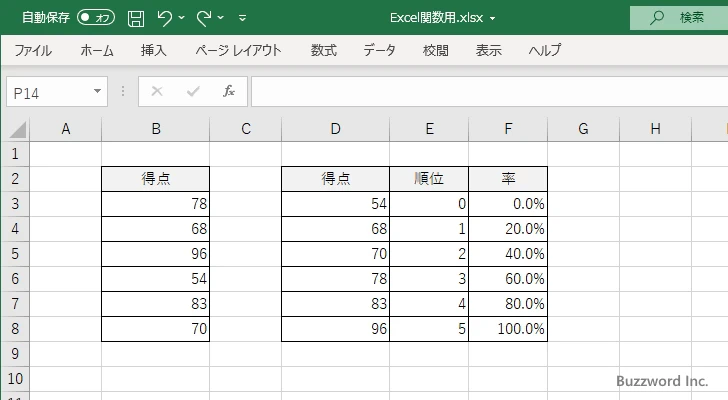Screen dimensions: 728x400
Task: Click the Save icon in title bar
Action: tap(136, 18)
